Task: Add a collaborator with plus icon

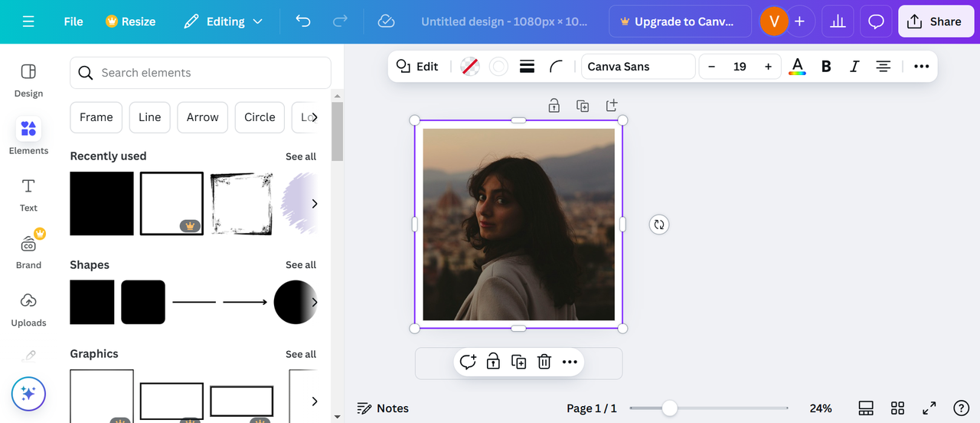Action: click(x=799, y=21)
